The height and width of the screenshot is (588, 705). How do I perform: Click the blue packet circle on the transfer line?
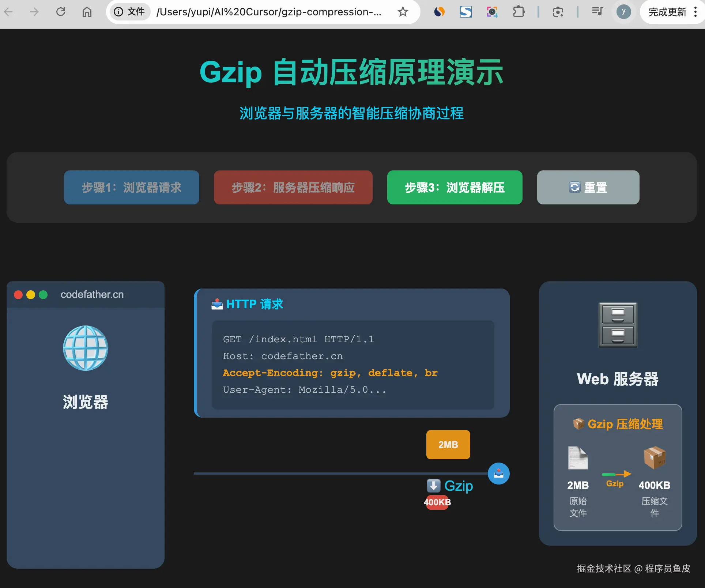coord(498,474)
